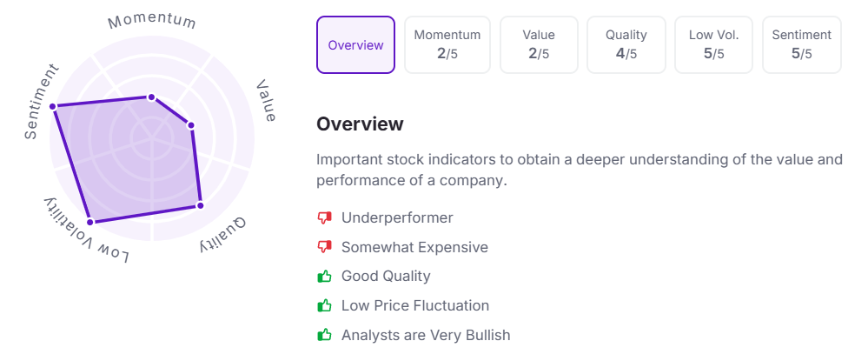The image size is (868, 361).
Task: Select the Low Vol. 5/5 tab
Action: 714,44
